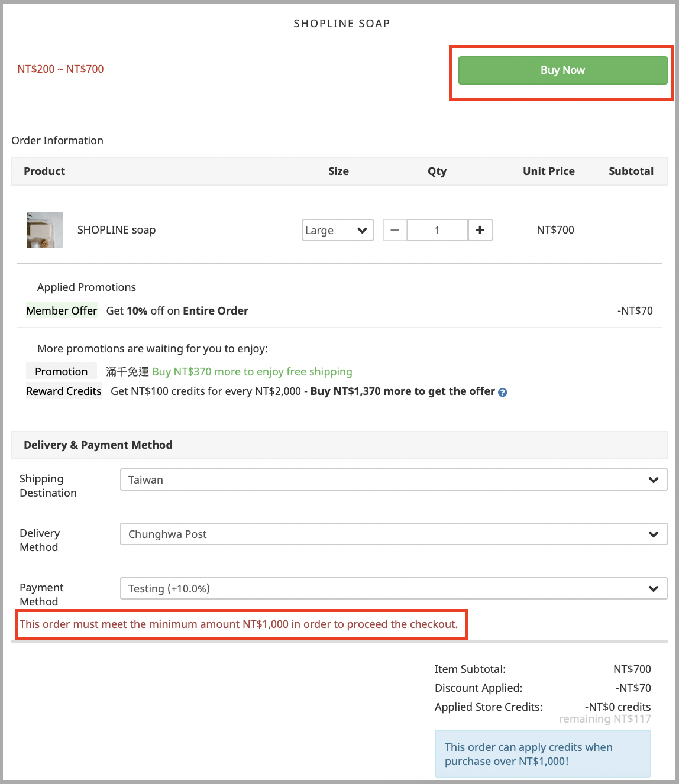The image size is (679, 784).
Task: Click the NT$200 ~ NT$700 price range
Action: tap(60, 69)
